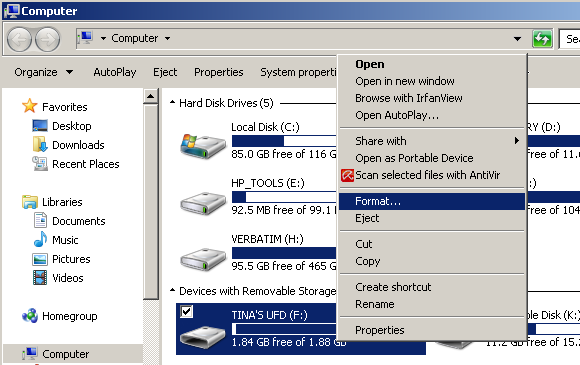Collapse the Hard Disk Drives group
This screenshot has height=365, width=580.
172,102
